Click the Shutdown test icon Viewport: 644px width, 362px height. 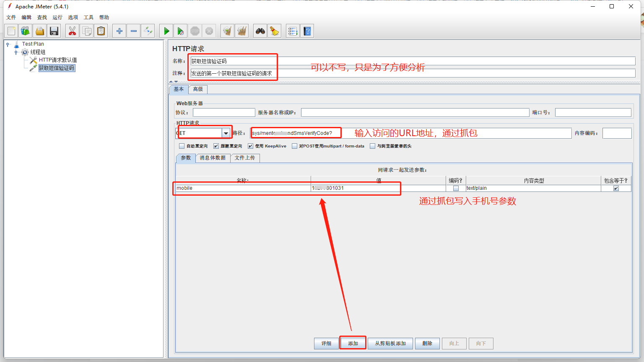pos(209,31)
